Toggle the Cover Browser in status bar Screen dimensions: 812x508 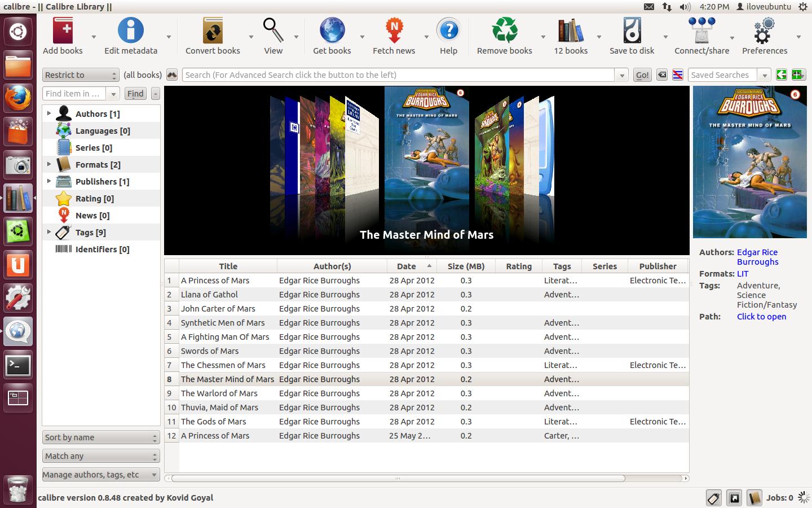(x=734, y=498)
